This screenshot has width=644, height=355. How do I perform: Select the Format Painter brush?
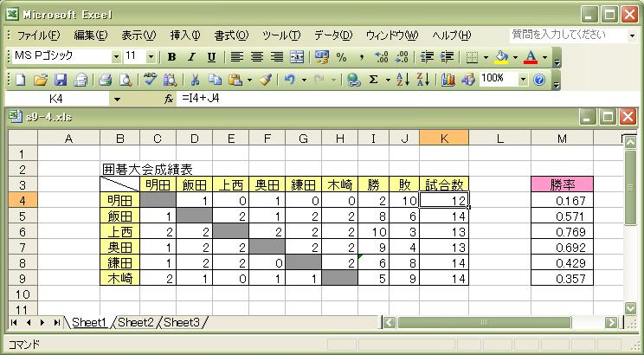point(266,80)
